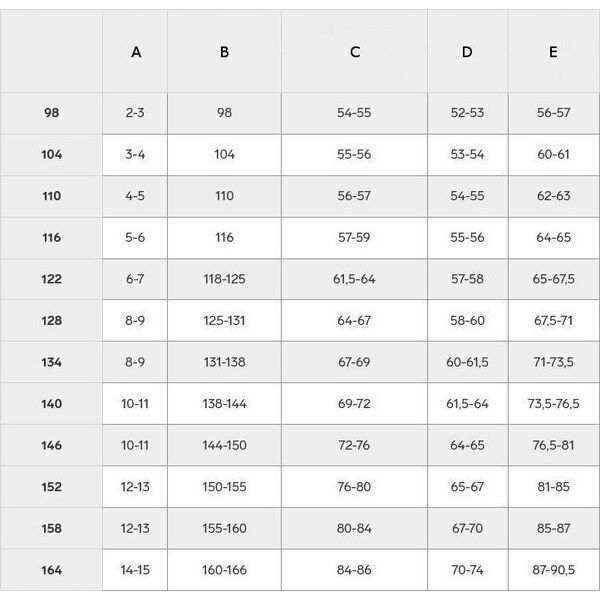Select the size 164 row label
Screen dimensions: 600x600
[x=51, y=570]
